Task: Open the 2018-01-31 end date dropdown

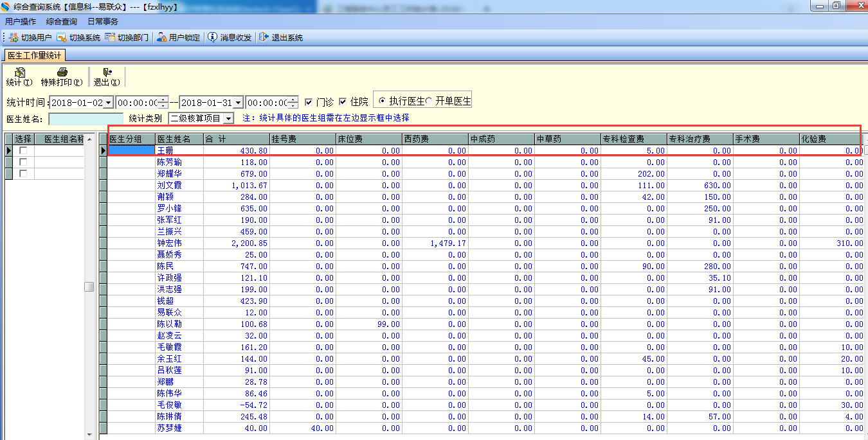Action: pos(238,103)
